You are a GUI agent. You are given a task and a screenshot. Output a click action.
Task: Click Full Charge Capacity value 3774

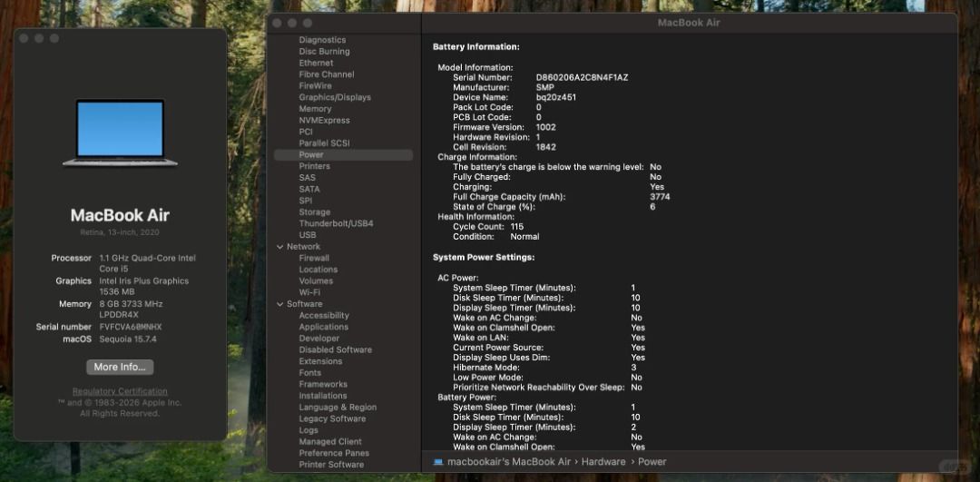tap(660, 197)
